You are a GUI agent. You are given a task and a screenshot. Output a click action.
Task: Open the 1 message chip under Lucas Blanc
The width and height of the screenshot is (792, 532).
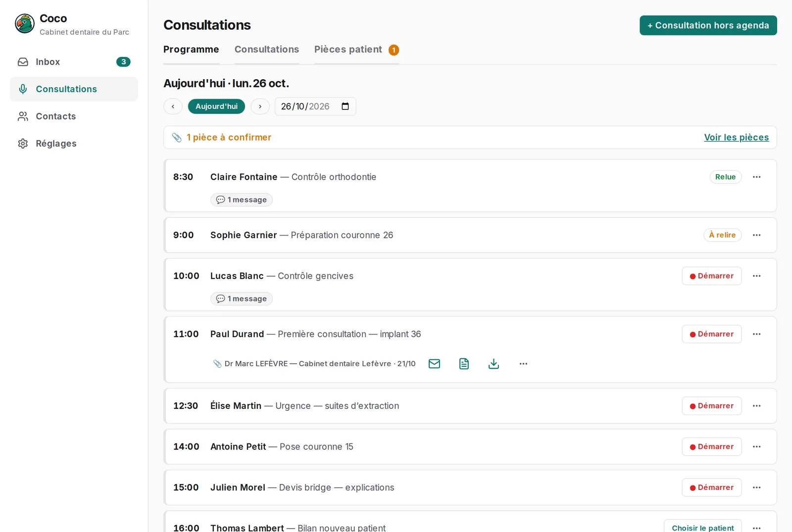[242, 299]
